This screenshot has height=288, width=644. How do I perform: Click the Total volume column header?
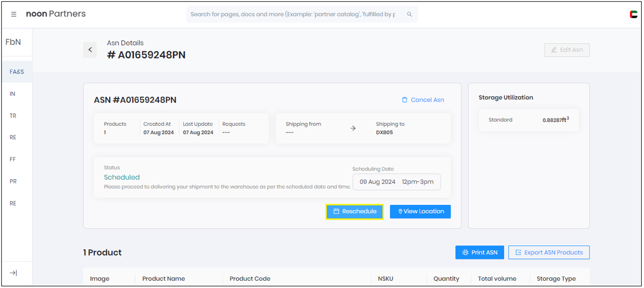pyautogui.click(x=497, y=278)
